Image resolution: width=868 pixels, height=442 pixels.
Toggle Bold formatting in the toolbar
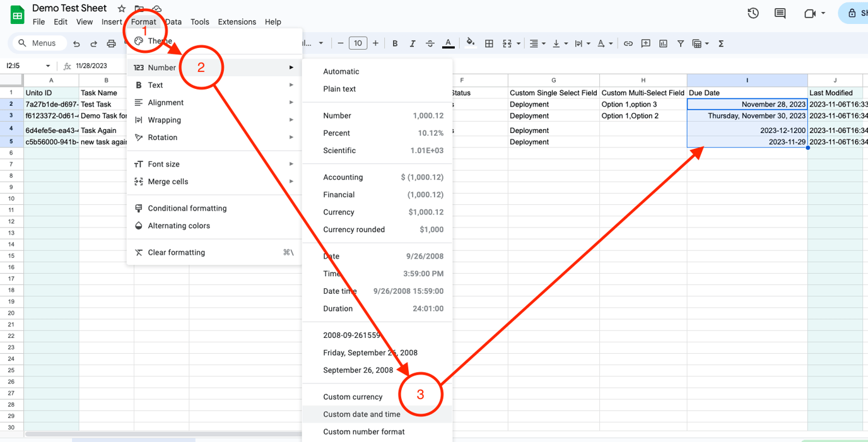pyautogui.click(x=395, y=43)
